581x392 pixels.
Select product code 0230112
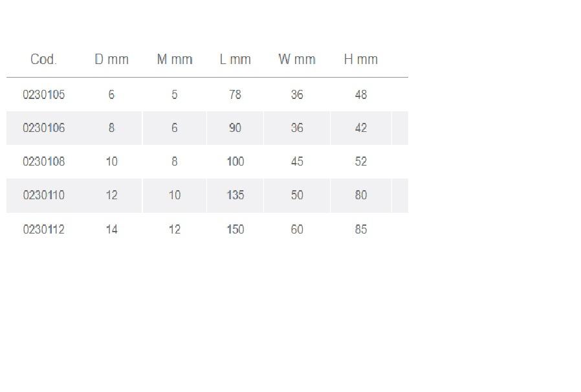pyautogui.click(x=43, y=230)
